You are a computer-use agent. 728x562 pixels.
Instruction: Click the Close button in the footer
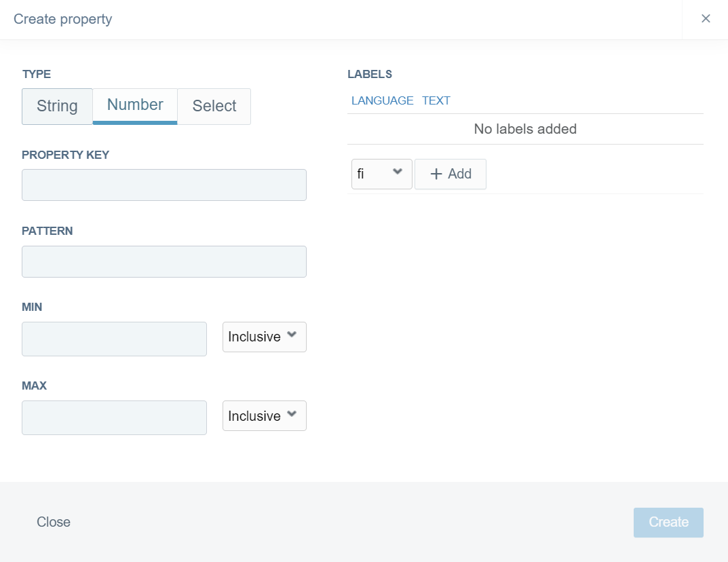54,522
